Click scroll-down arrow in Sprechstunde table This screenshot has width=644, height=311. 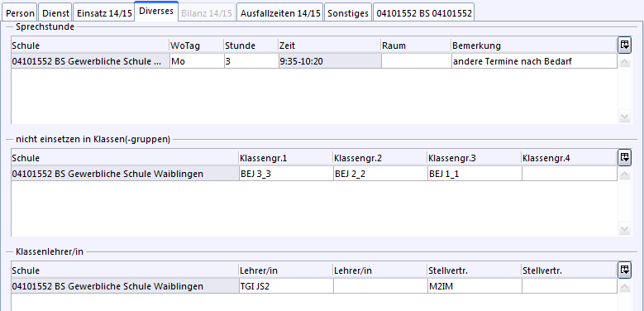[624, 117]
